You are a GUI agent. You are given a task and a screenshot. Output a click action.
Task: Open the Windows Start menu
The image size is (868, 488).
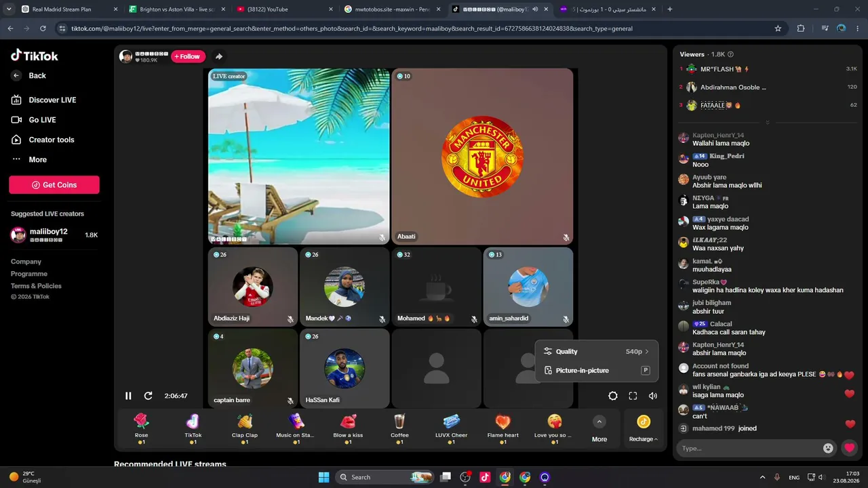[323, 477]
